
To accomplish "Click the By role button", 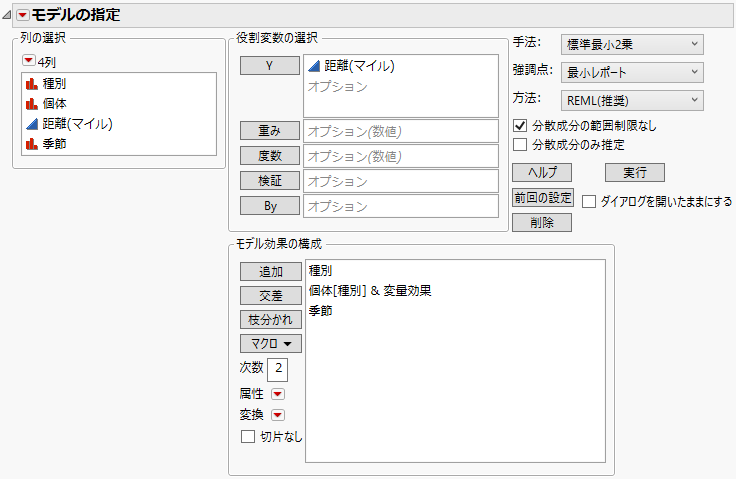I will click(270, 206).
